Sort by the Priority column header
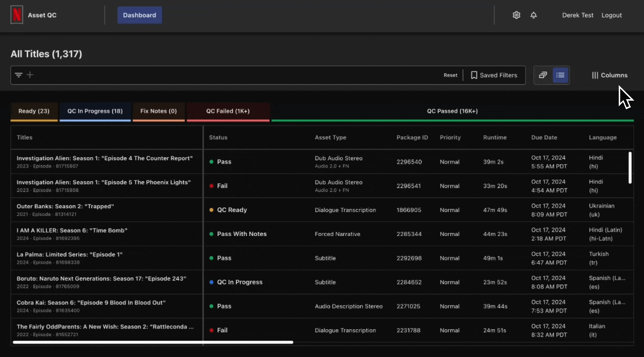Viewport: 644px width, 357px height. [450, 137]
